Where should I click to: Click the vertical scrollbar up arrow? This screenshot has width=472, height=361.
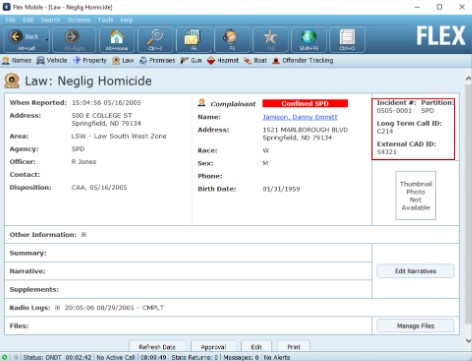coord(468,79)
